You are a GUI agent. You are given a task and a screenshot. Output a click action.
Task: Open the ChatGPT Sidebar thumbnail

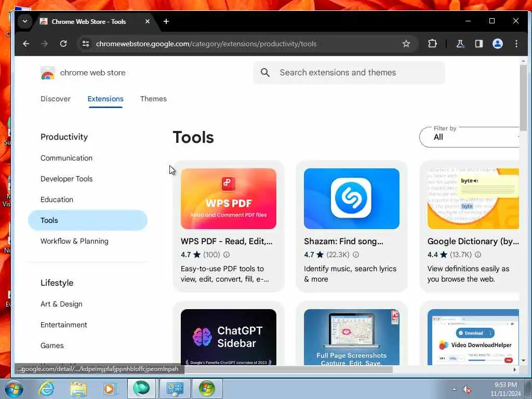(229, 337)
